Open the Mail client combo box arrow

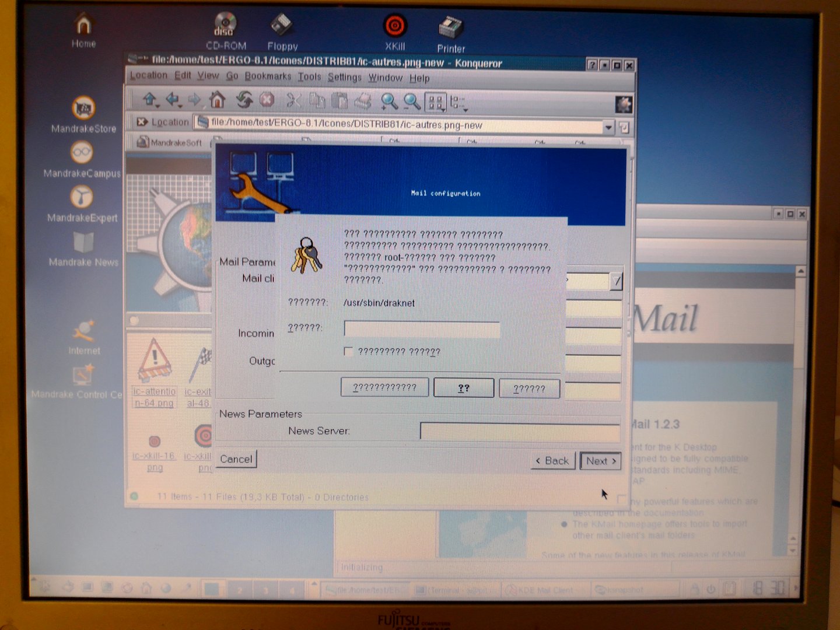coord(616,282)
